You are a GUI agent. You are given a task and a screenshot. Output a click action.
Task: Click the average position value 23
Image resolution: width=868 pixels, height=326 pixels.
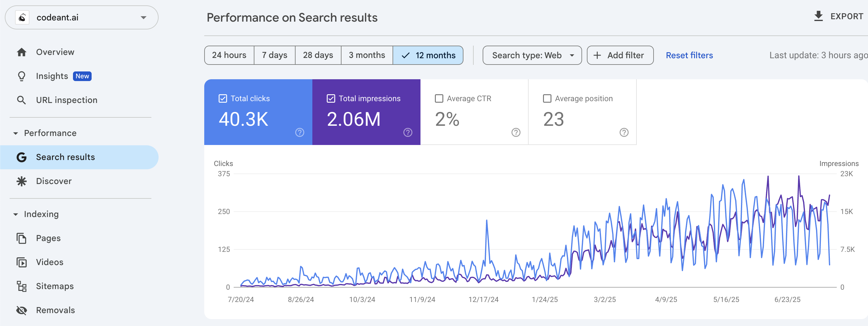[553, 119]
